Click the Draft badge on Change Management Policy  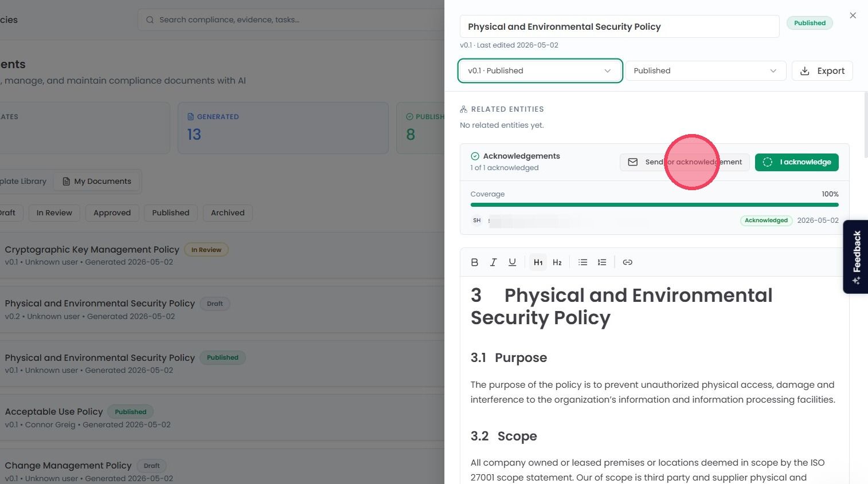click(x=152, y=466)
